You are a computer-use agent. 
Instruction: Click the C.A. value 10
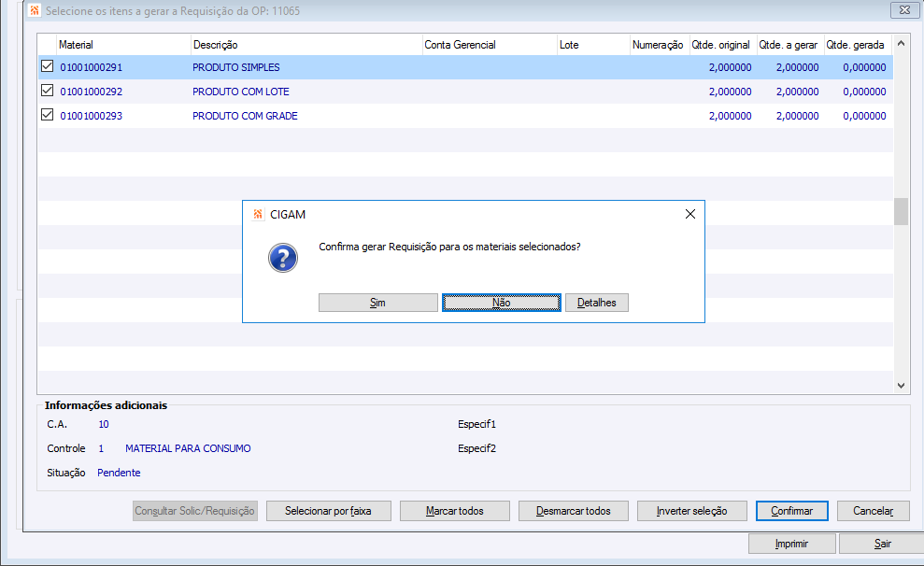point(104,424)
